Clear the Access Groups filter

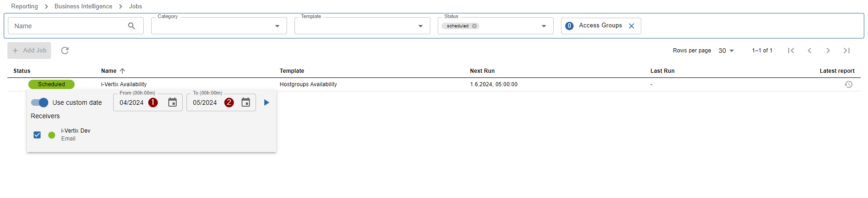pyautogui.click(x=632, y=26)
